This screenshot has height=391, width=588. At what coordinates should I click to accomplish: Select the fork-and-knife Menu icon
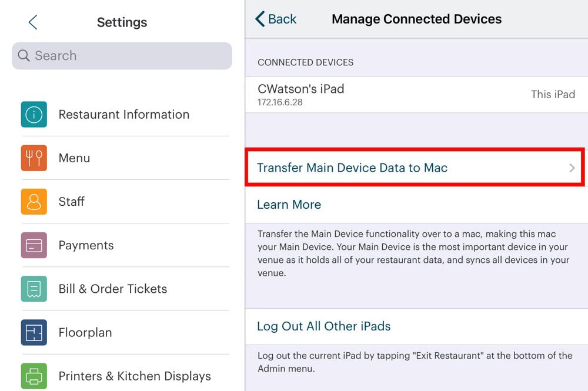click(x=34, y=158)
